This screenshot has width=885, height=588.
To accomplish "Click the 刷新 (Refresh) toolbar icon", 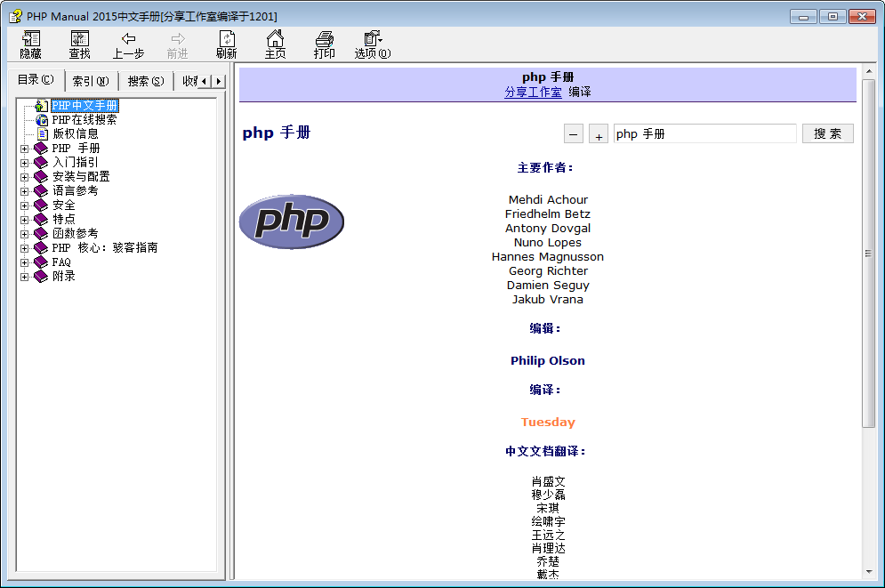I will point(227,38).
